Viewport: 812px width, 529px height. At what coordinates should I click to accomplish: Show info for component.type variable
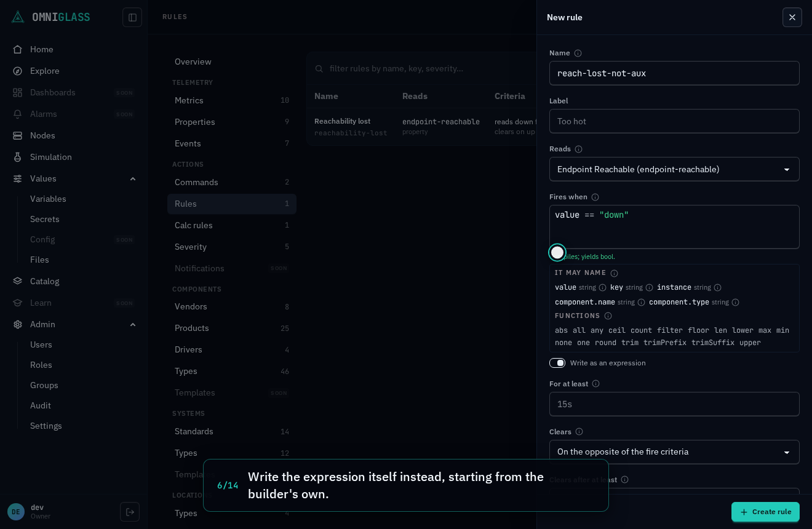coord(735,302)
